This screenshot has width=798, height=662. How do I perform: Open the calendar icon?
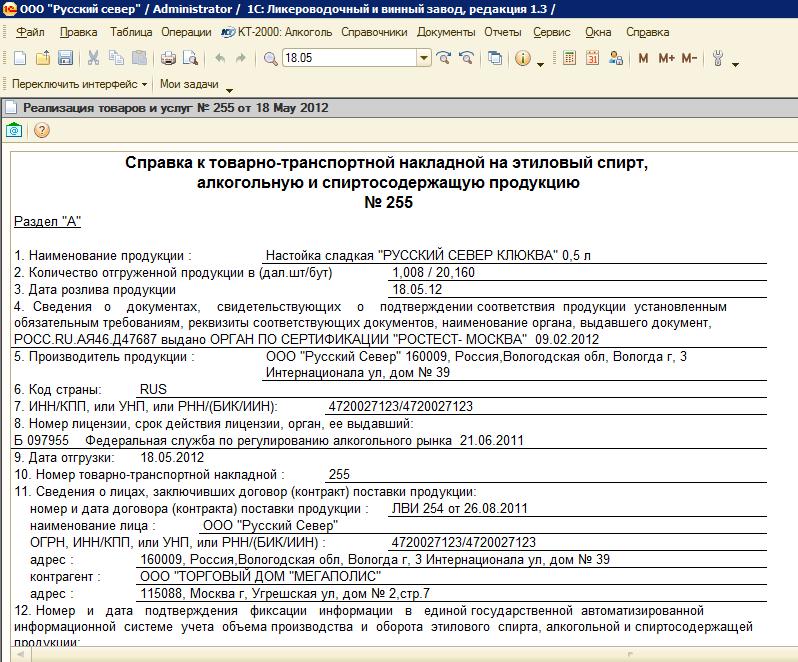592,58
